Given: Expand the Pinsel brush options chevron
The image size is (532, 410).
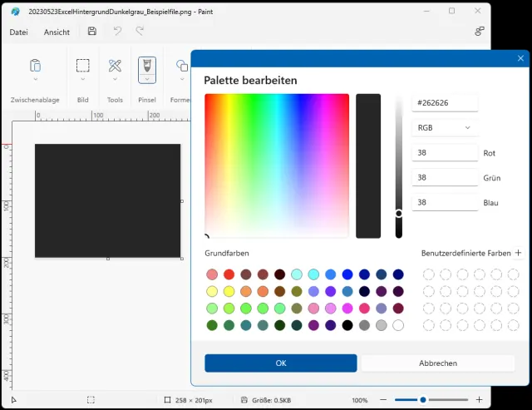Looking at the screenshot, I should click(146, 80).
